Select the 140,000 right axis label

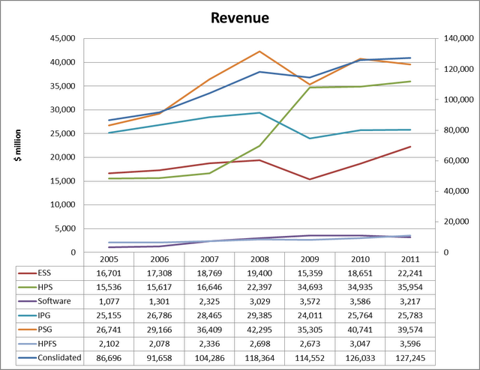point(459,38)
